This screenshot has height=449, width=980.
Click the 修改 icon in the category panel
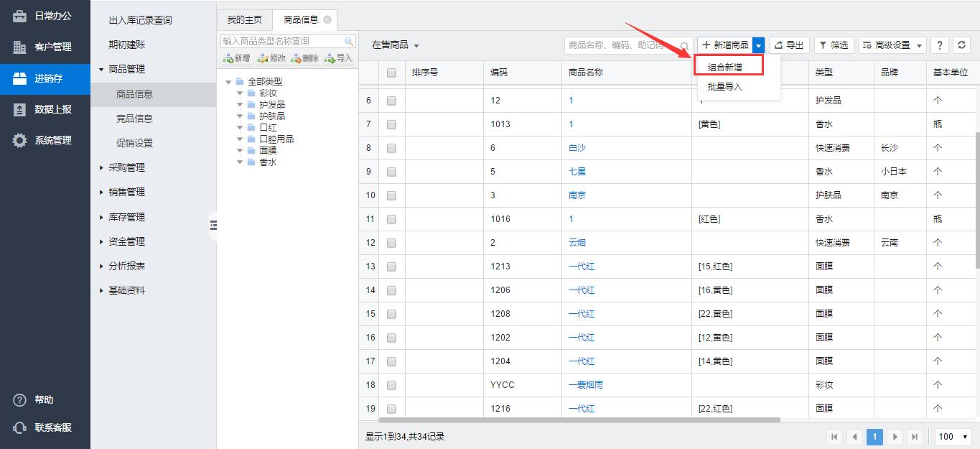(271, 58)
